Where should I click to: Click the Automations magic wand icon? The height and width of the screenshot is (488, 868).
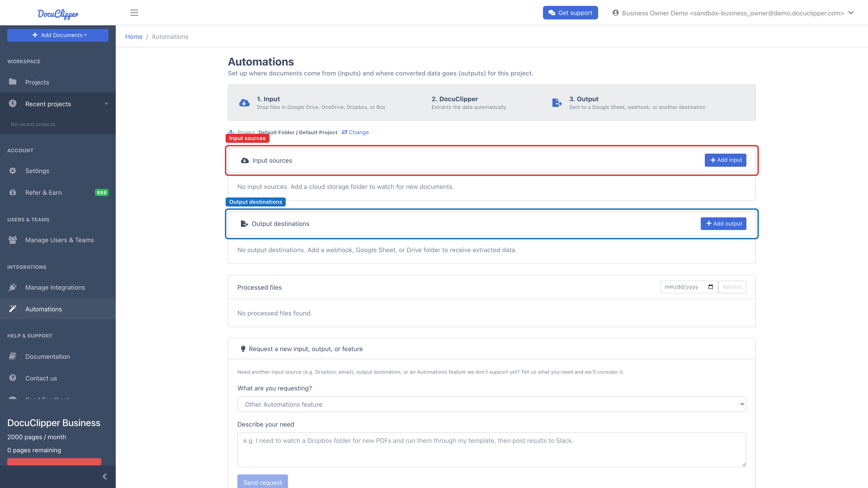(12, 309)
